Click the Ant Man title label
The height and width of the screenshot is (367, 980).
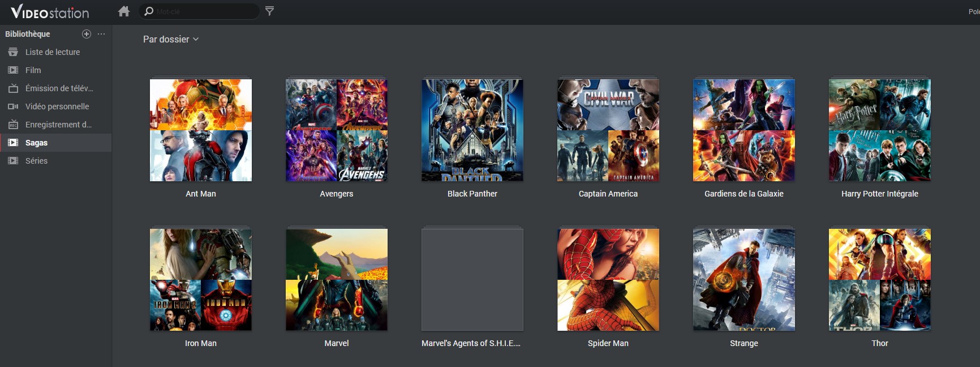tap(201, 194)
